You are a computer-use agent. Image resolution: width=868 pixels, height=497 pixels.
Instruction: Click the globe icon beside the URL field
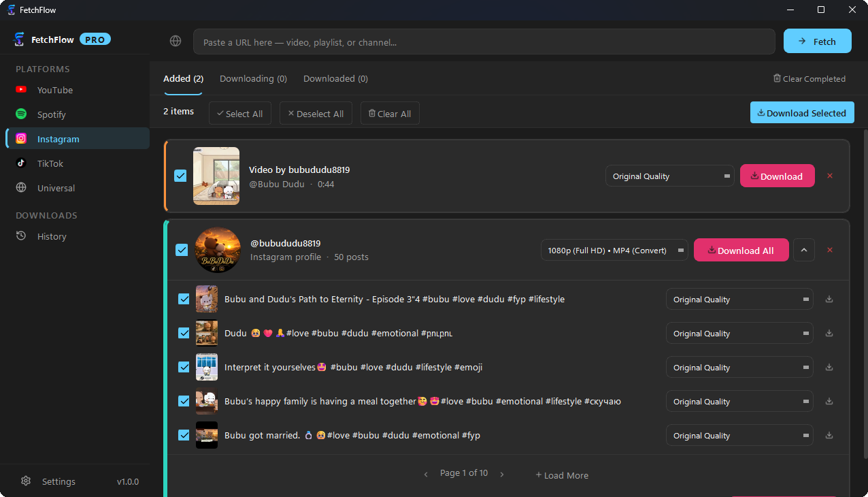click(x=176, y=41)
